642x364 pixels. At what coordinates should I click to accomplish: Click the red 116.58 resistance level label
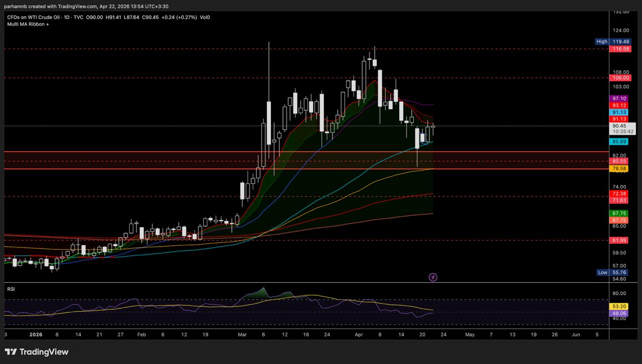[619, 49]
